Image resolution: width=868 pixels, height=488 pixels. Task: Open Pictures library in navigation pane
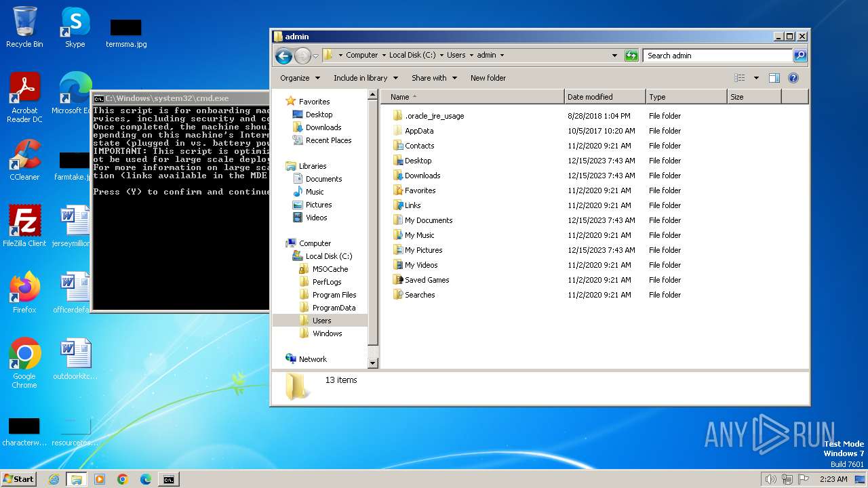[312, 205]
